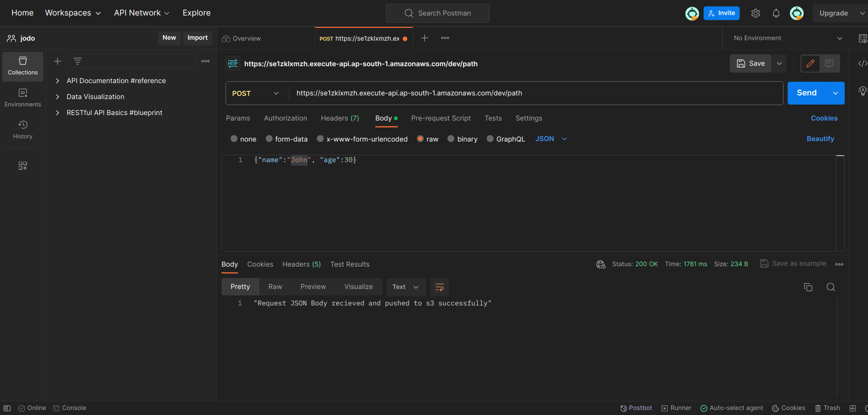Open the response three-dot options menu
The width and height of the screenshot is (868, 415).
click(x=839, y=264)
